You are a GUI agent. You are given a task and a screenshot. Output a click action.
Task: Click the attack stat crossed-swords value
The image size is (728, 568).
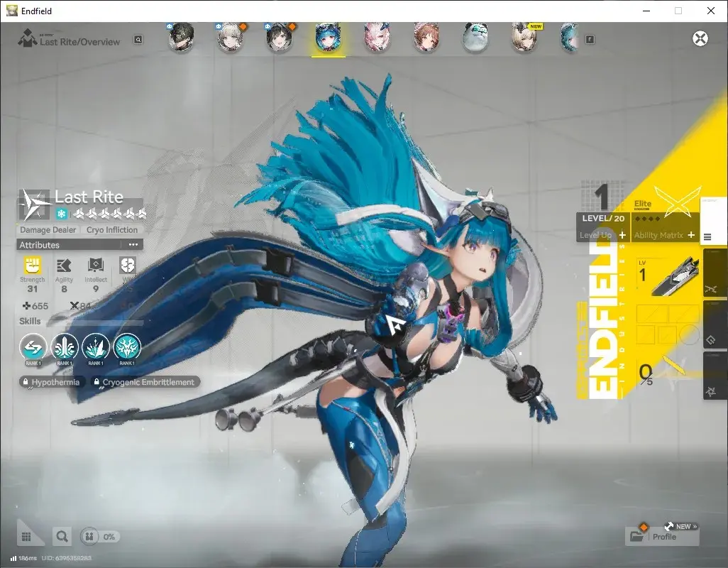pyautogui.click(x=80, y=305)
